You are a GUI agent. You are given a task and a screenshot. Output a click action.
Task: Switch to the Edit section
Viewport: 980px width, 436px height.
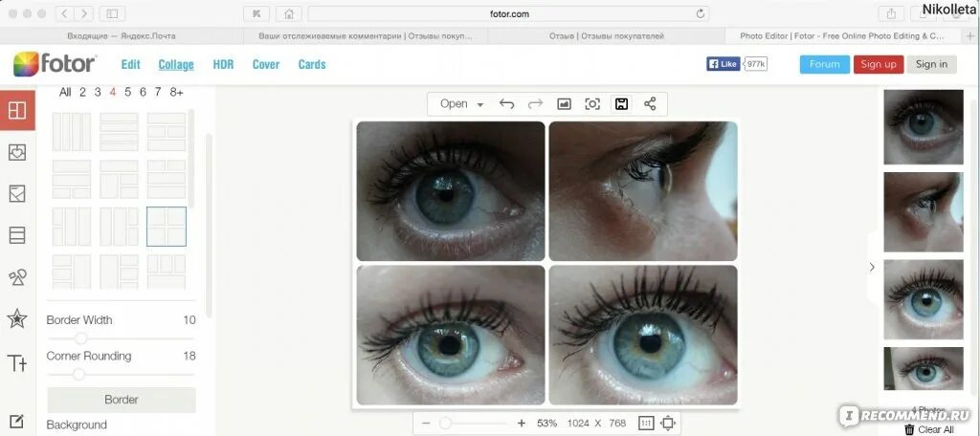tap(130, 64)
